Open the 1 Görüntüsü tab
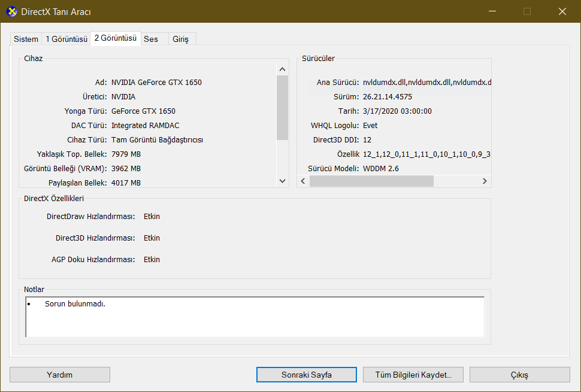This screenshot has width=581, height=392. [66, 39]
